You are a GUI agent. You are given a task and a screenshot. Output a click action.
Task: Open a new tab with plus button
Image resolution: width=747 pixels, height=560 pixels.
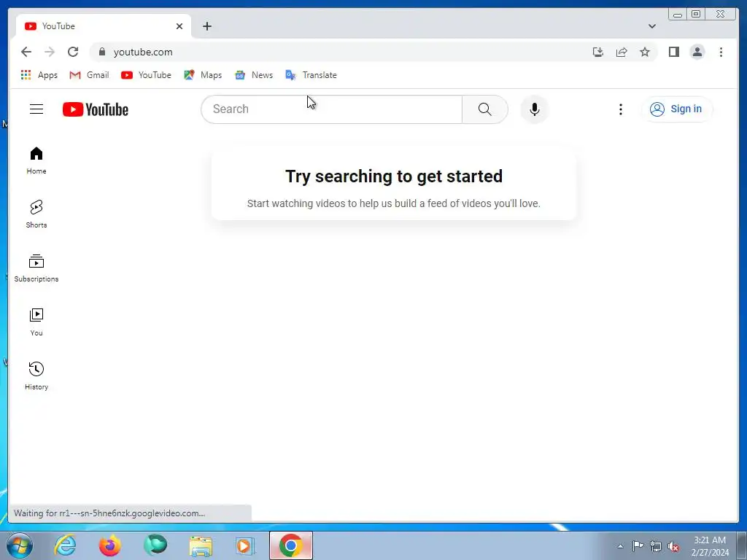(x=206, y=26)
